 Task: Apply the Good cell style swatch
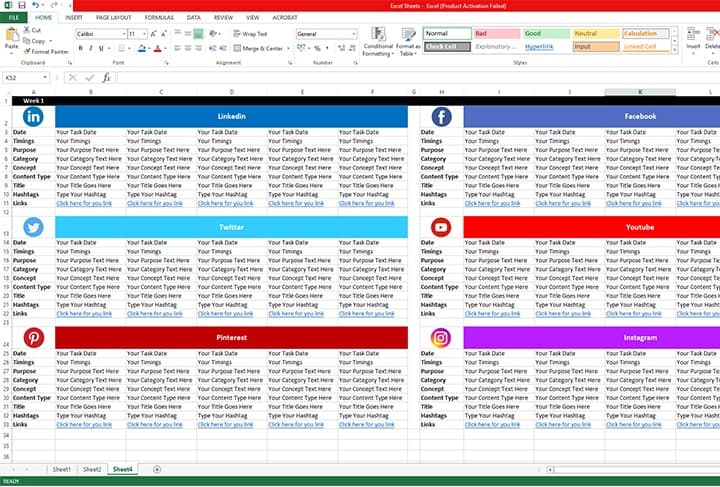point(546,33)
